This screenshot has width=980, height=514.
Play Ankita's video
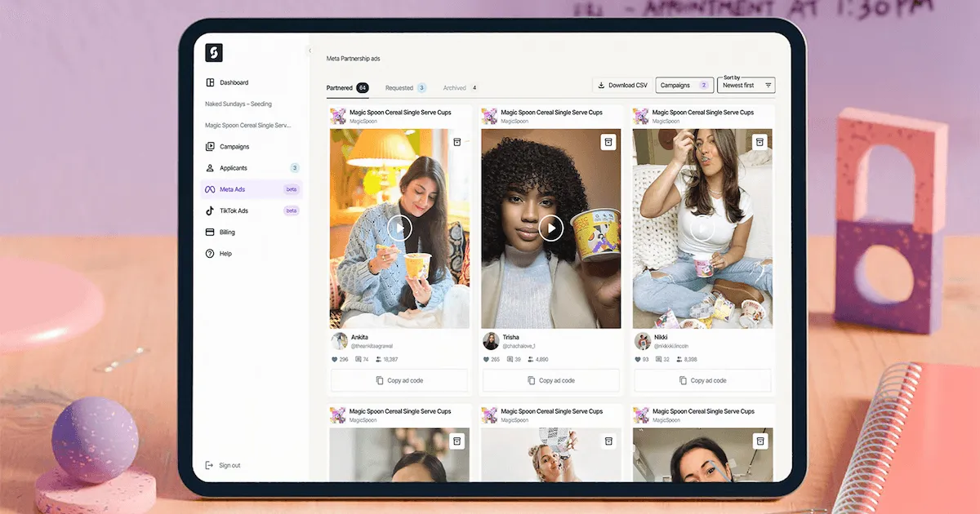tap(399, 228)
